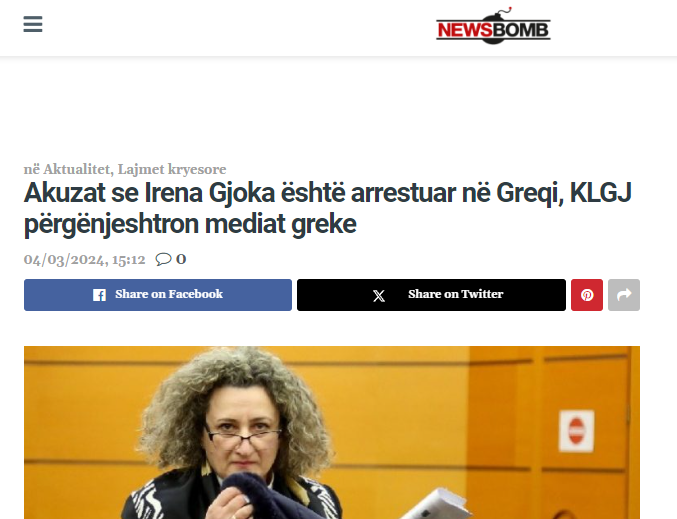Click the NEWS part of logo
This screenshot has height=519, width=677.
click(x=465, y=30)
